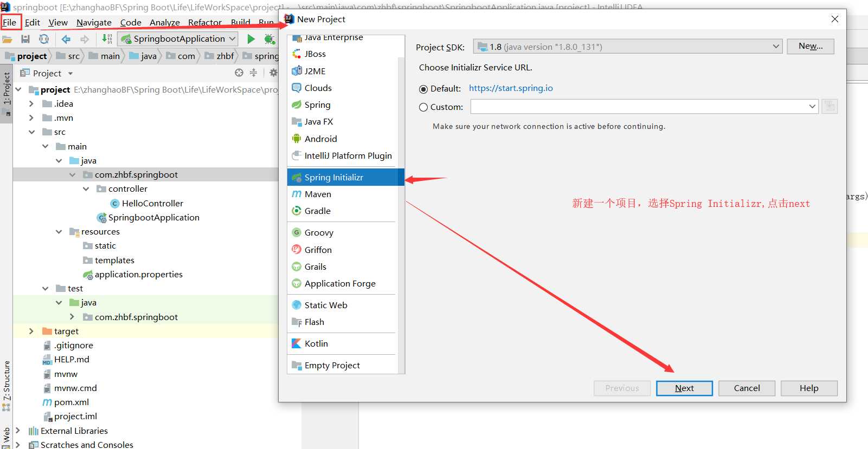Click the Forward navigation arrow
The height and width of the screenshot is (449, 868).
tap(85, 39)
